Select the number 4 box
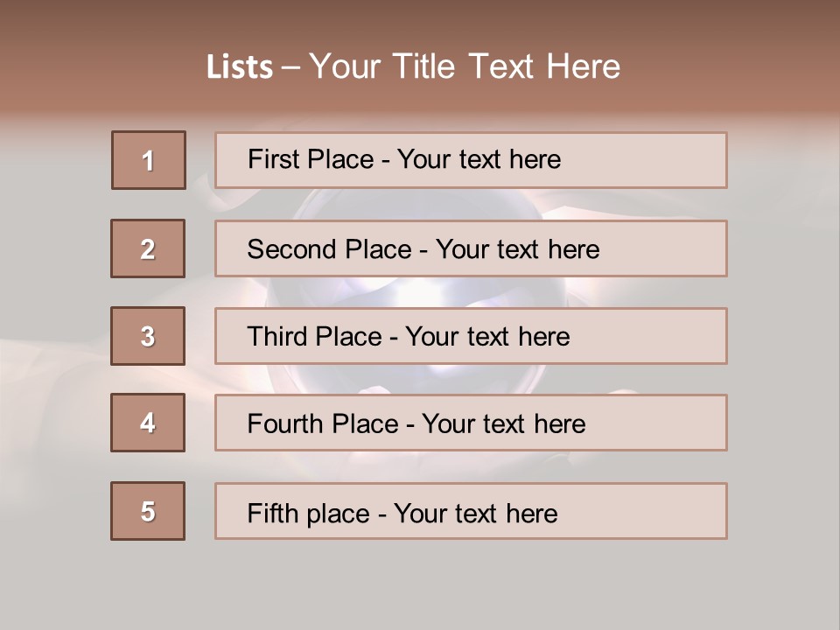 coord(148,423)
